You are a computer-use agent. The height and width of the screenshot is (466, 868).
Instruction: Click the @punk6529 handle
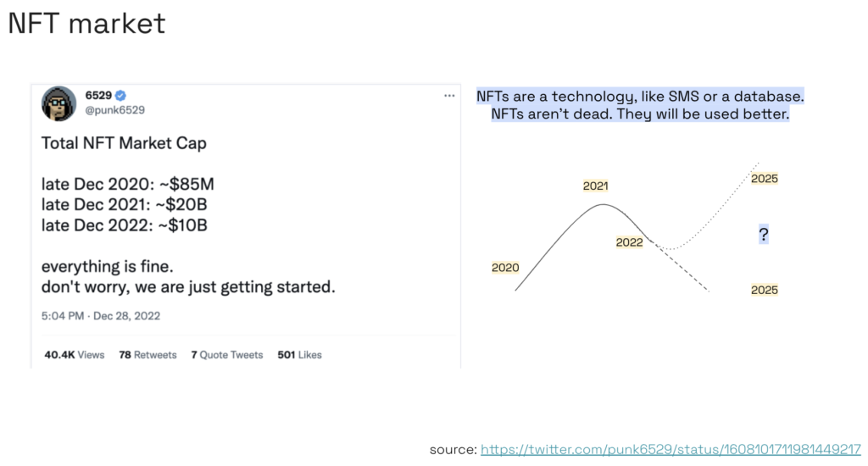(x=114, y=110)
